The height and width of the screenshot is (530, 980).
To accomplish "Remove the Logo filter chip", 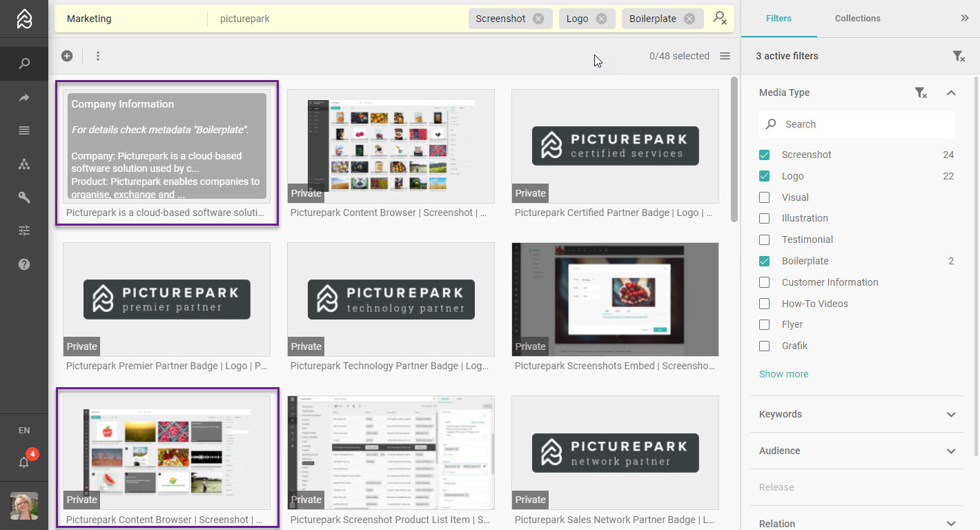I will pyautogui.click(x=601, y=19).
